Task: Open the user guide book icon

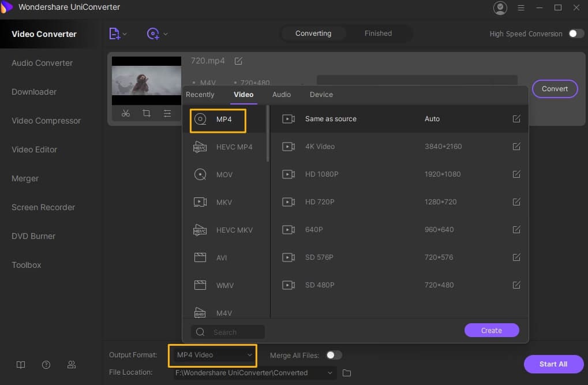Action: tap(21, 365)
